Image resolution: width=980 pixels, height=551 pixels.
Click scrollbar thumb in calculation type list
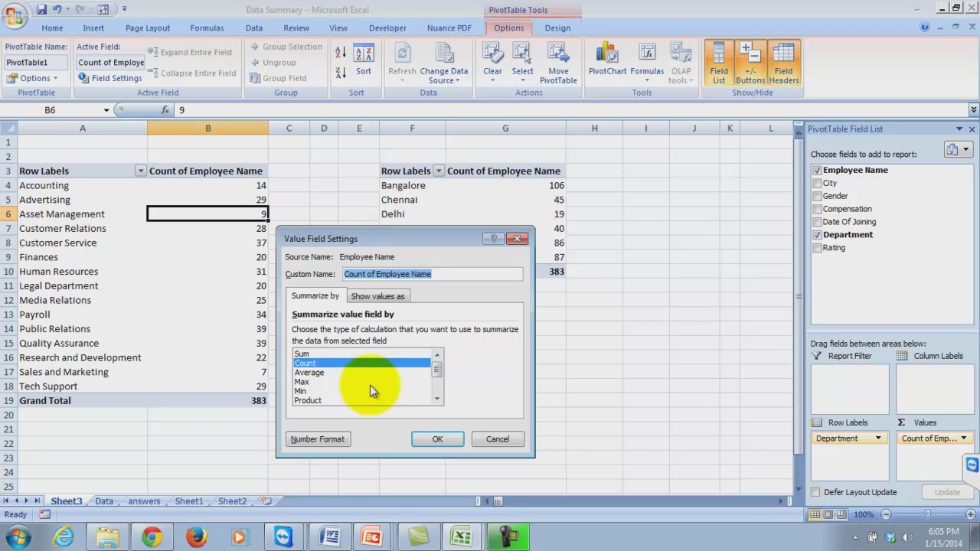(437, 370)
